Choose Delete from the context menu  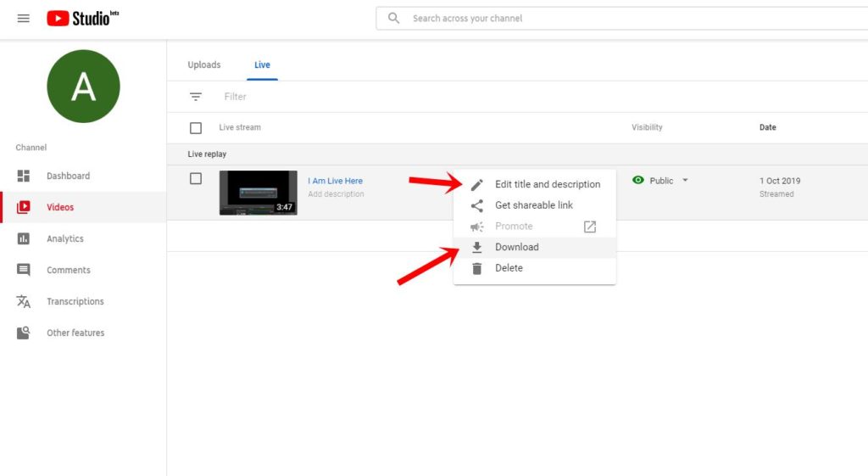pyautogui.click(x=535, y=268)
